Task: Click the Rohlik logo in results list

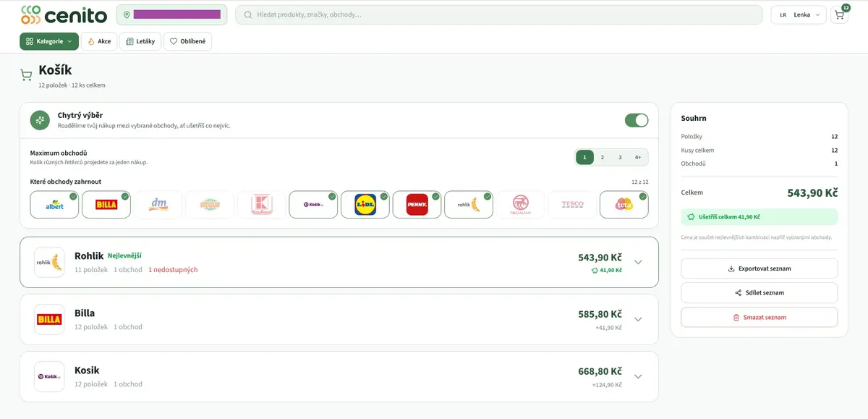Action: coord(50,262)
